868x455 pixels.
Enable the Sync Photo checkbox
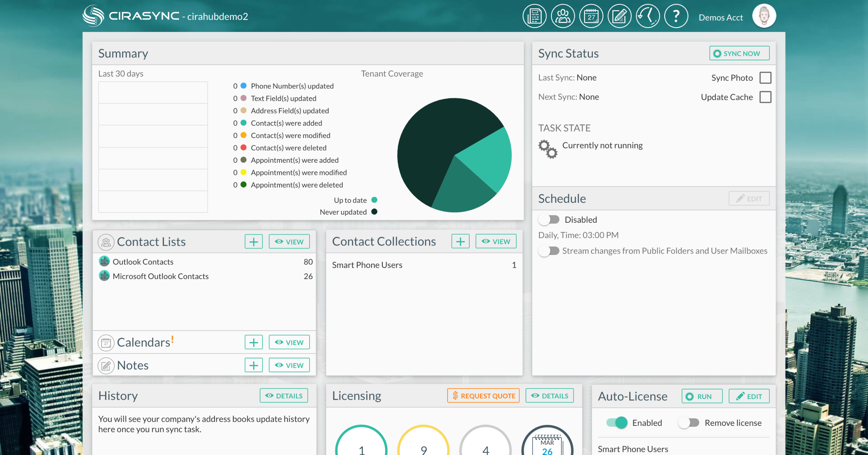(765, 78)
